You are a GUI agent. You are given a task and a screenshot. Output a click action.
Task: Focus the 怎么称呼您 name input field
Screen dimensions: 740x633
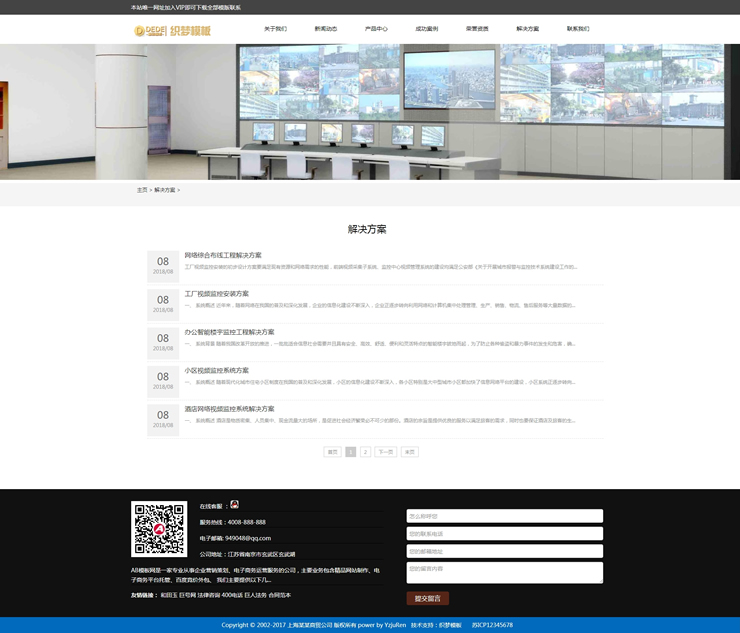click(504, 516)
